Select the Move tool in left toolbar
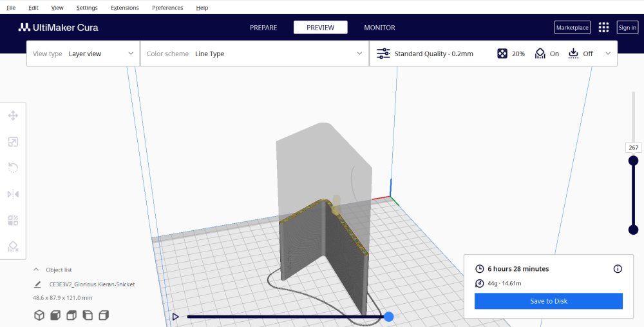Image resolution: width=644 pixels, height=327 pixels. [13, 115]
